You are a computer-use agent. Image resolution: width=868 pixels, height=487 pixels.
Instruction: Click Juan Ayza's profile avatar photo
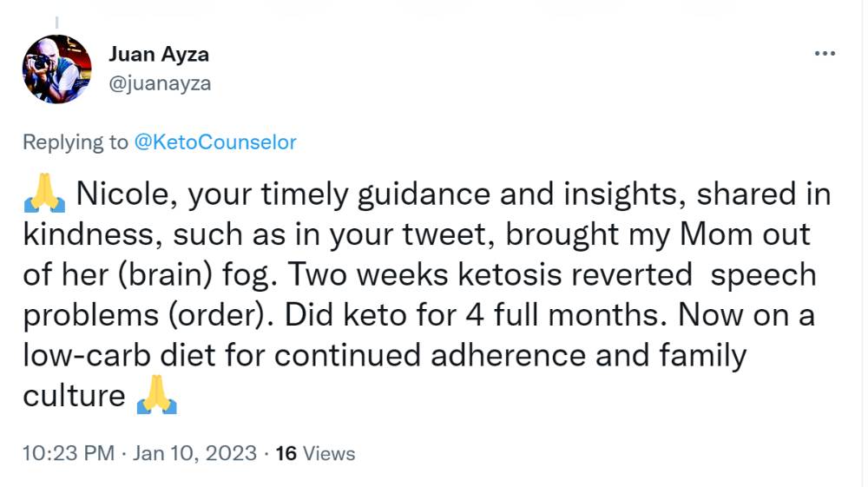click(x=56, y=69)
